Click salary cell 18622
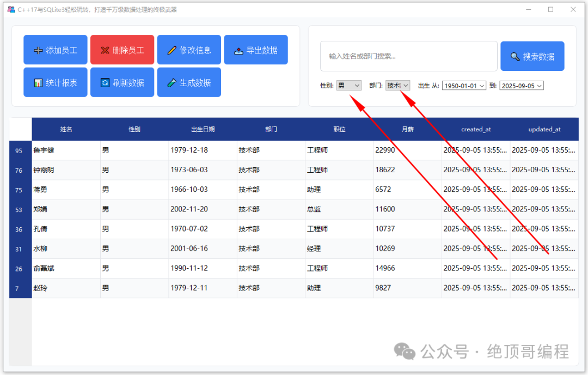The width and height of the screenshot is (588, 375). pyautogui.click(x=407, y=170)
